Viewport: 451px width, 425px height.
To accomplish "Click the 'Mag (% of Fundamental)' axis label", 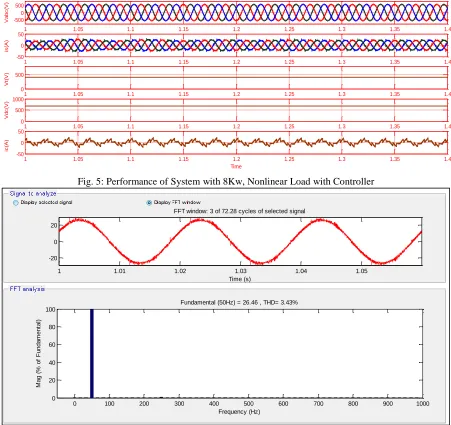I will coord(39,353).
